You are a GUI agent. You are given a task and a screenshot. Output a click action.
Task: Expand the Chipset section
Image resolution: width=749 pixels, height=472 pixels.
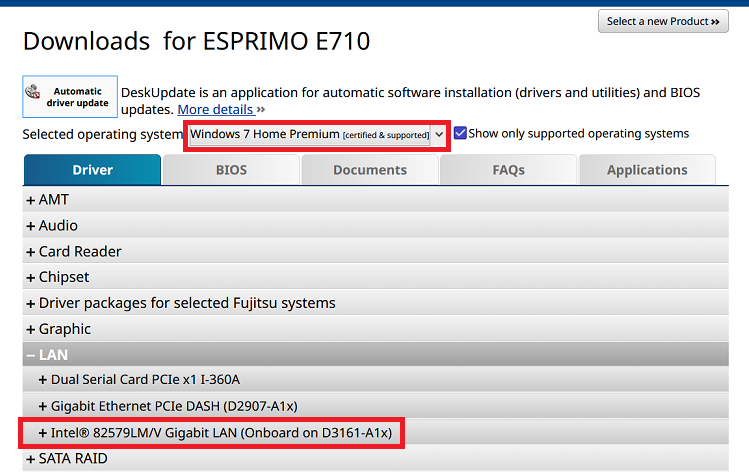pyautogui.click(x=375, y=277)
